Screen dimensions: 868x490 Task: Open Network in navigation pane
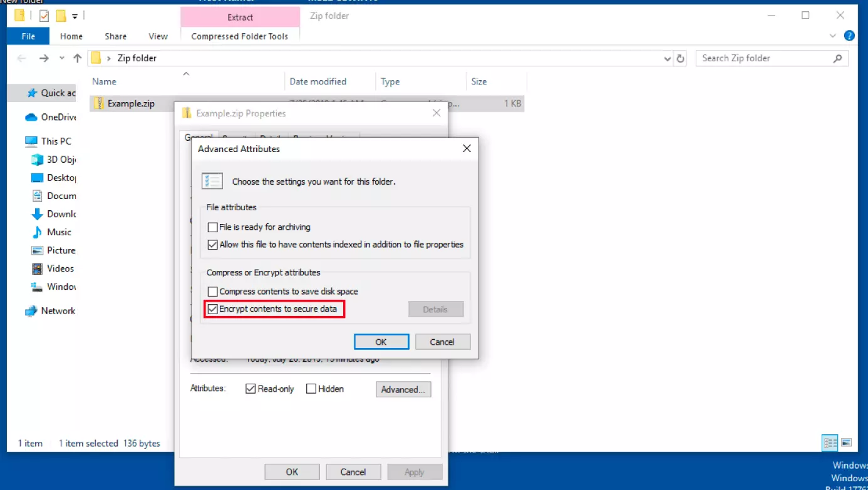(x=50, y=311)
